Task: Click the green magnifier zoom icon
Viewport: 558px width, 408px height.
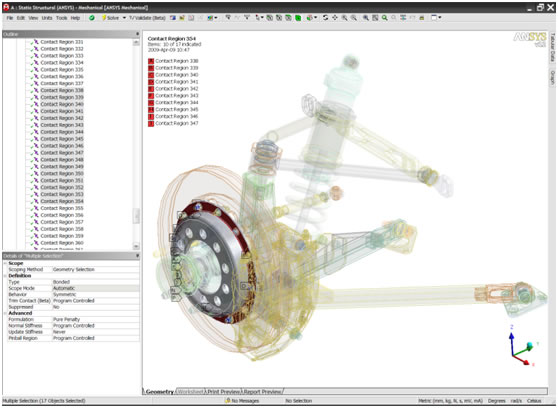Action: pos(385,17)
